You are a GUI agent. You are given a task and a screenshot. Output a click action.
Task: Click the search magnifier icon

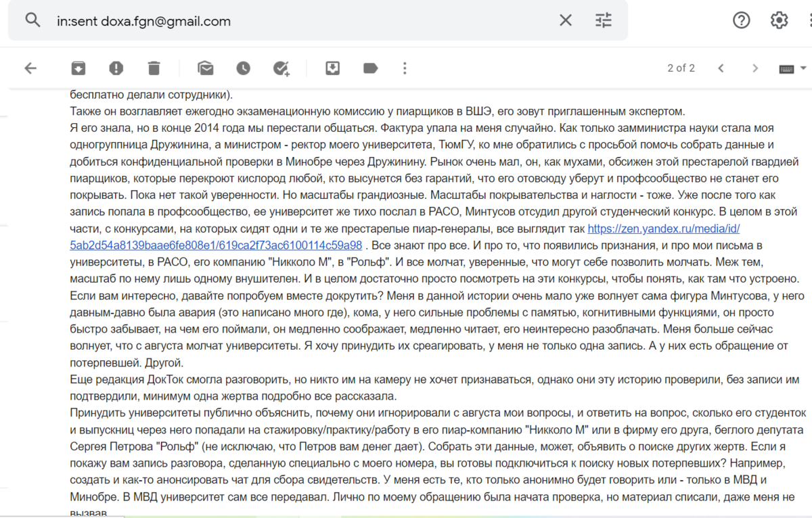click(32, 20)
